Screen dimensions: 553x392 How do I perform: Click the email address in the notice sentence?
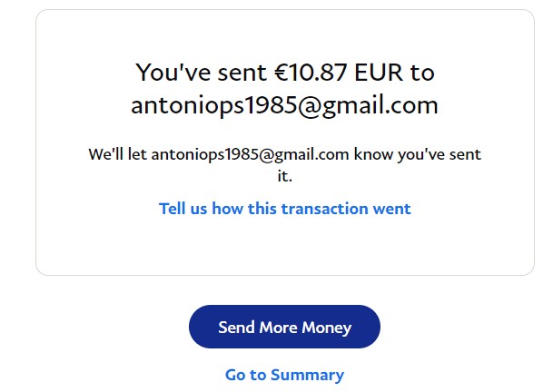point(250,154)
